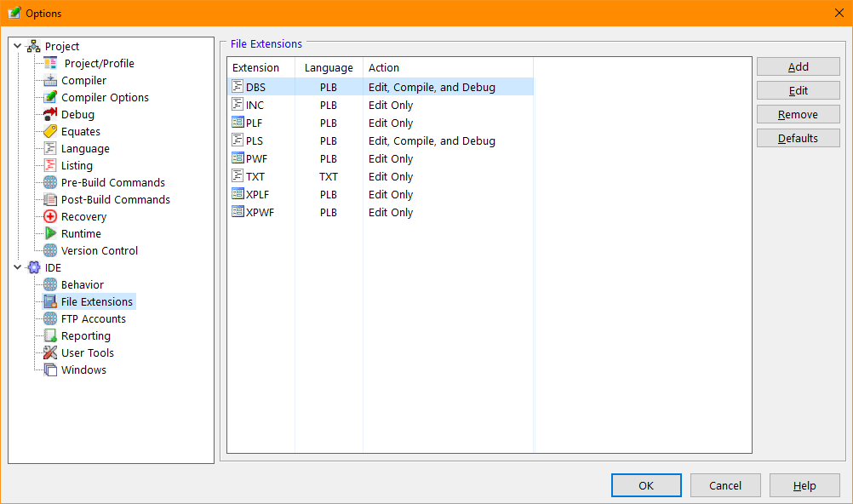Open the User Tools wrench icon
Image resolution: width=853 pixels, height=504 pixels.
pyautogui.click(x=49, y=352)
